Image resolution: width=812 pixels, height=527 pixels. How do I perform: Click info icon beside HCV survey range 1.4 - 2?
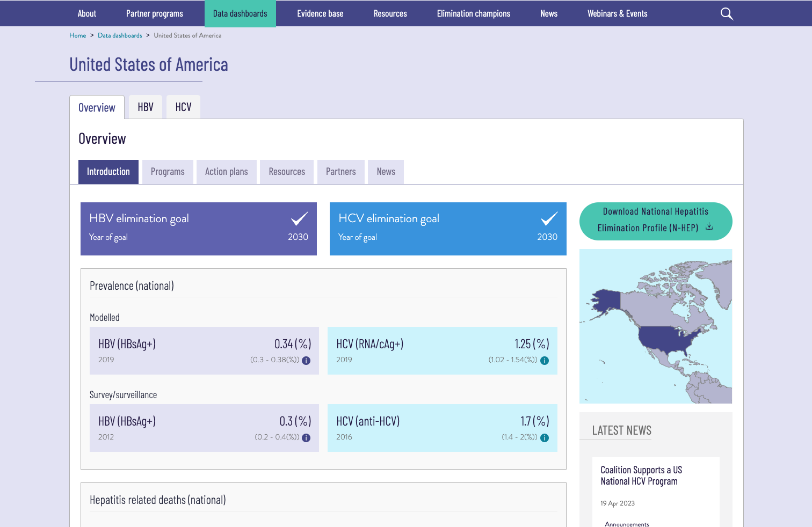[x=545, y=438]
